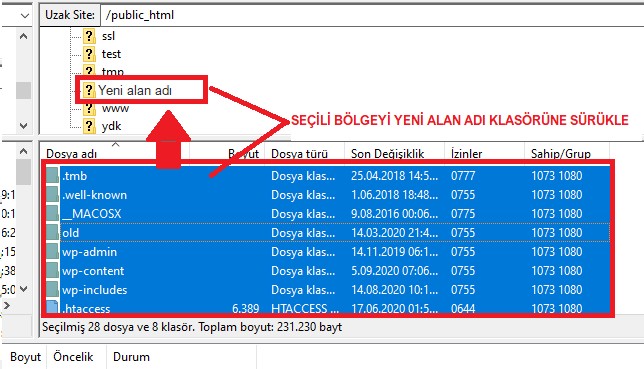The image size is (644, 369).
Task: Click up arrow of file list's left scrollbar
Action: 23,151
